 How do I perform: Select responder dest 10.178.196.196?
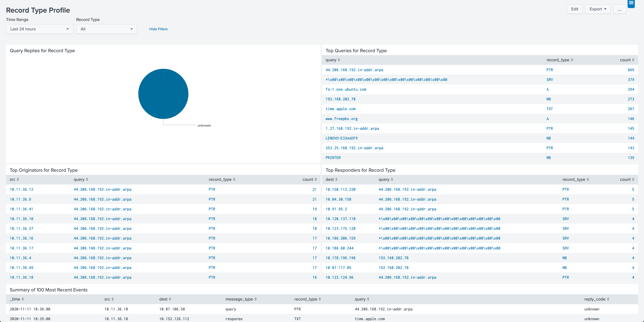[340, 258]
